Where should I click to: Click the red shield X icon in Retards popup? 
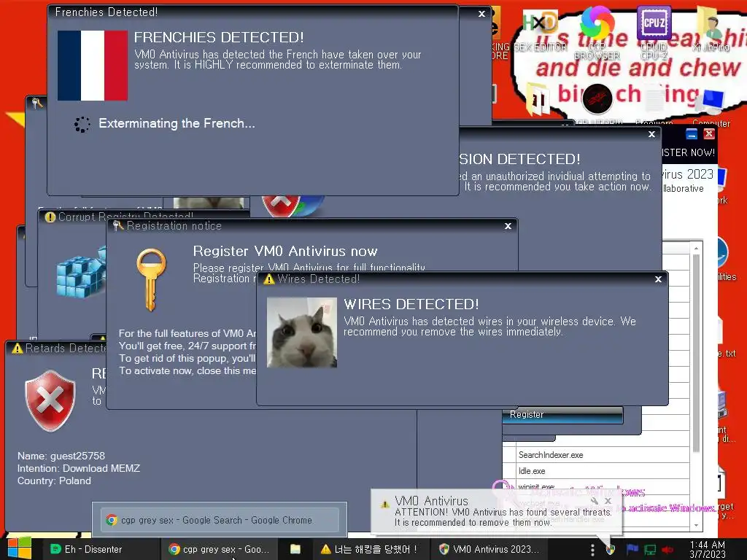[50, 400]
